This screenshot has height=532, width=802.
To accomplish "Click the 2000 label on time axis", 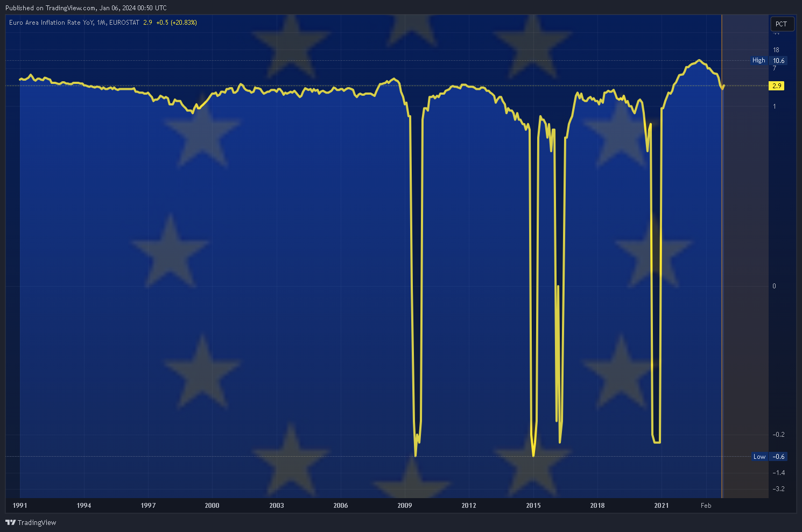I will click(x=212, y=506).
